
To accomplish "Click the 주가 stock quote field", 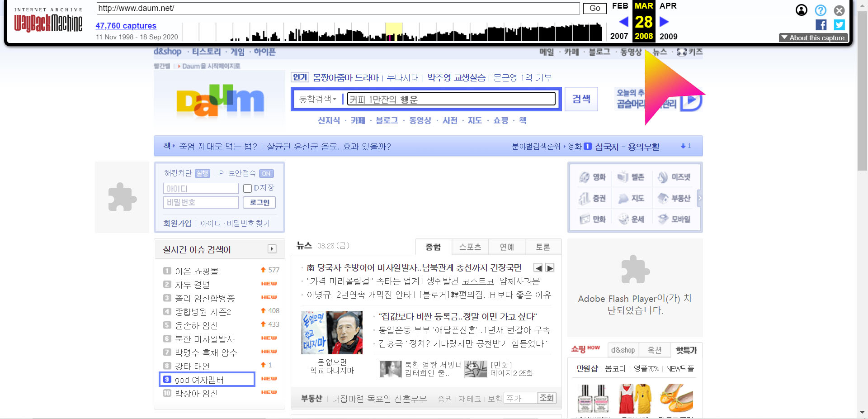I will [x=520, y=398].
